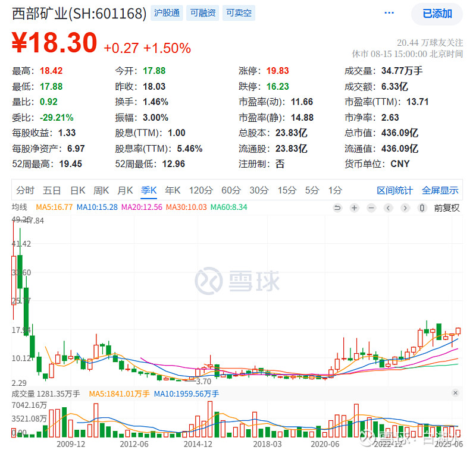Click the 52周最高 value 19.45

click(x=70, y=164)
